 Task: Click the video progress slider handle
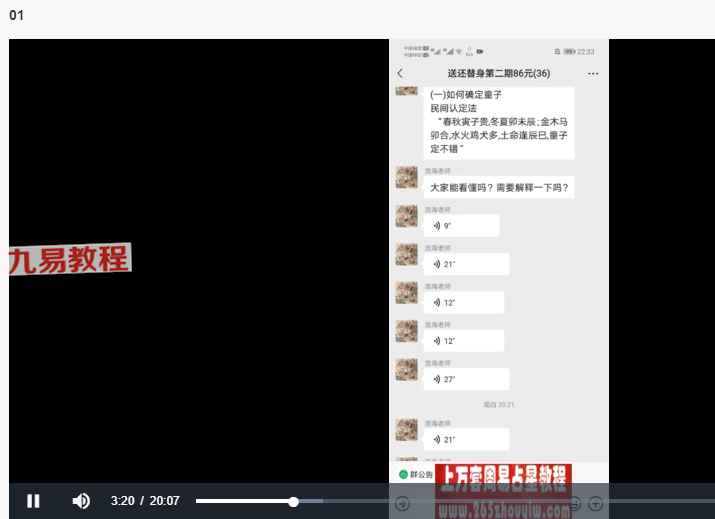pos(294,502)
